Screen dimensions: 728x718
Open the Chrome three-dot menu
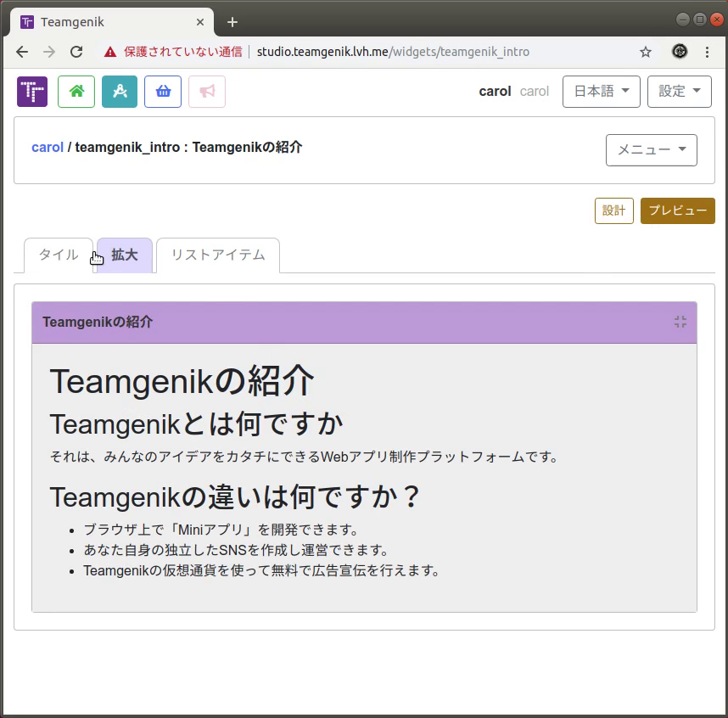(x=707, y=52)
